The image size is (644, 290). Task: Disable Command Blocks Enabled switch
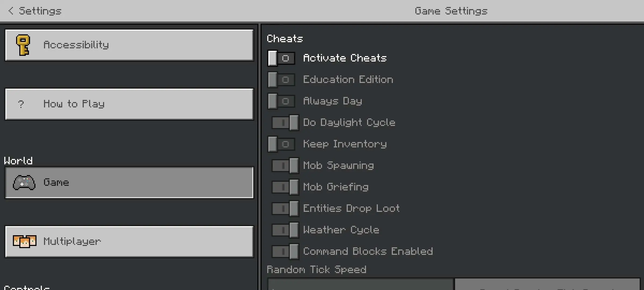coord(285,251)
